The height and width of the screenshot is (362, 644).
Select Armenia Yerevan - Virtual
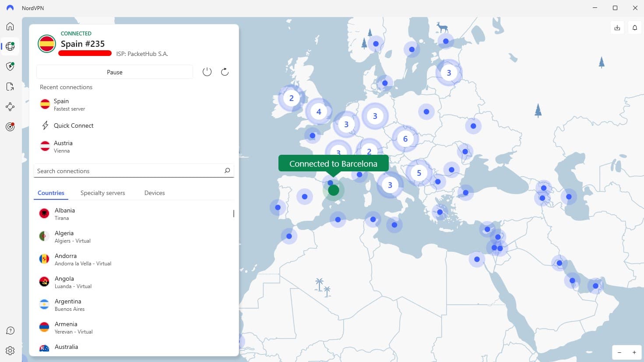tap(134, 327)
